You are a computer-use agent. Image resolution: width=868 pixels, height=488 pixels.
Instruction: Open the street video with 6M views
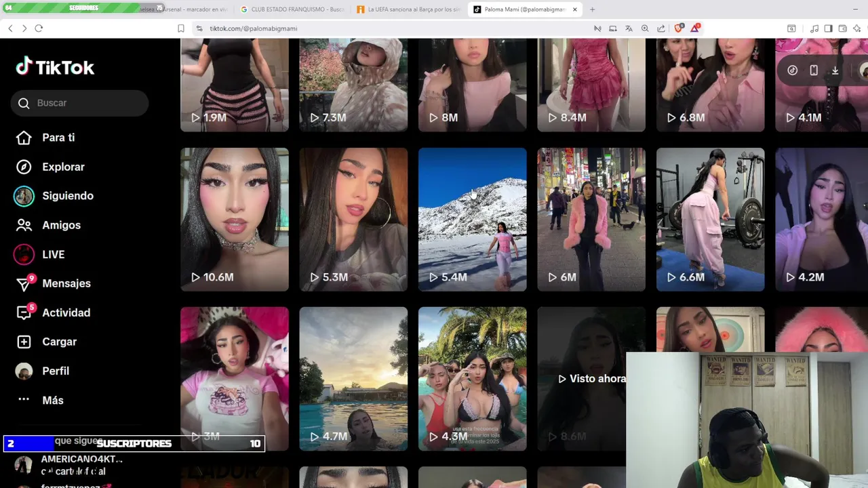click(x=591, y=220)
